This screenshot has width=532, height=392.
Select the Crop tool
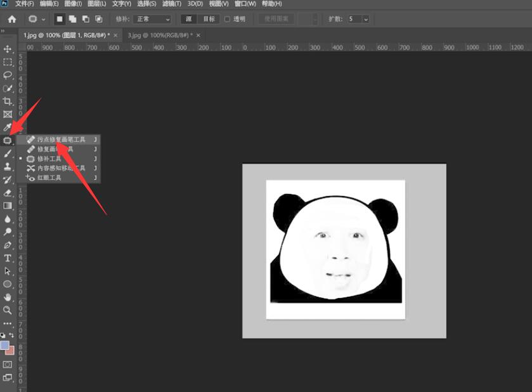pyautogui.click(x=8, y=101)
